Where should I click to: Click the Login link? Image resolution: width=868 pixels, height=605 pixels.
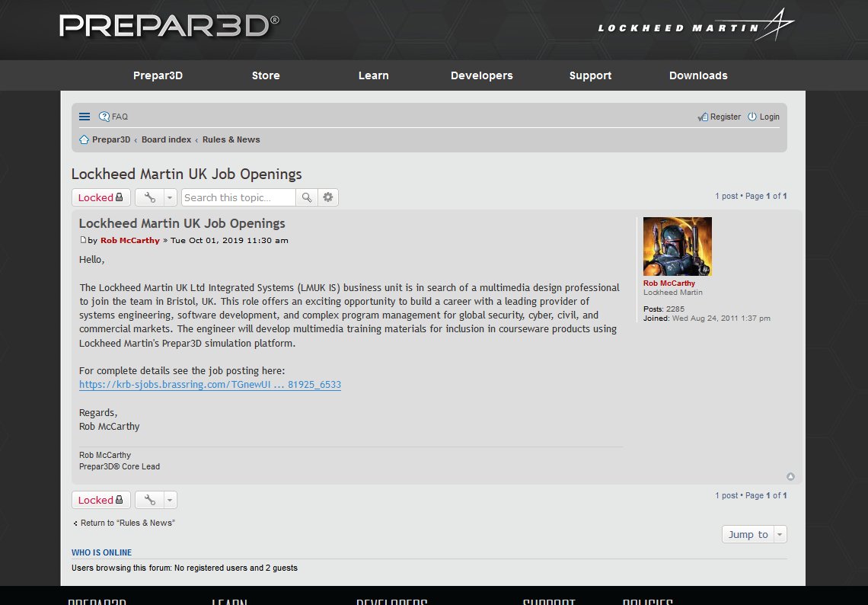point(769,117)
